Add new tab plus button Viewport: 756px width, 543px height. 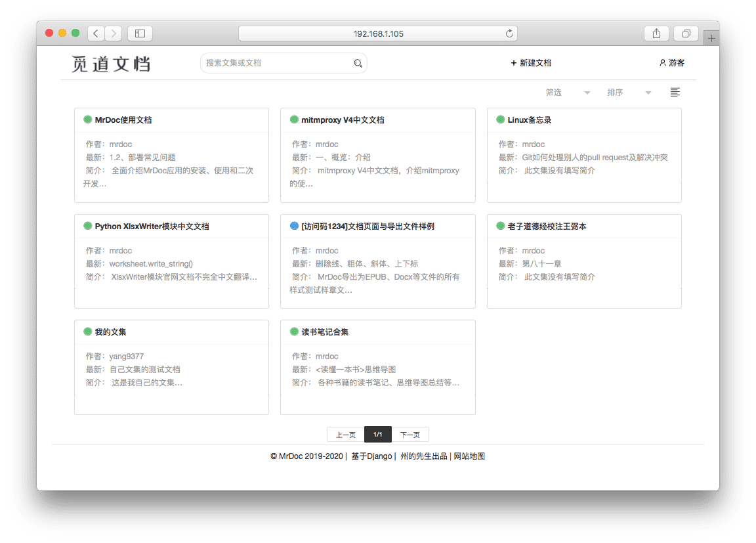click(x=711, y=38)
